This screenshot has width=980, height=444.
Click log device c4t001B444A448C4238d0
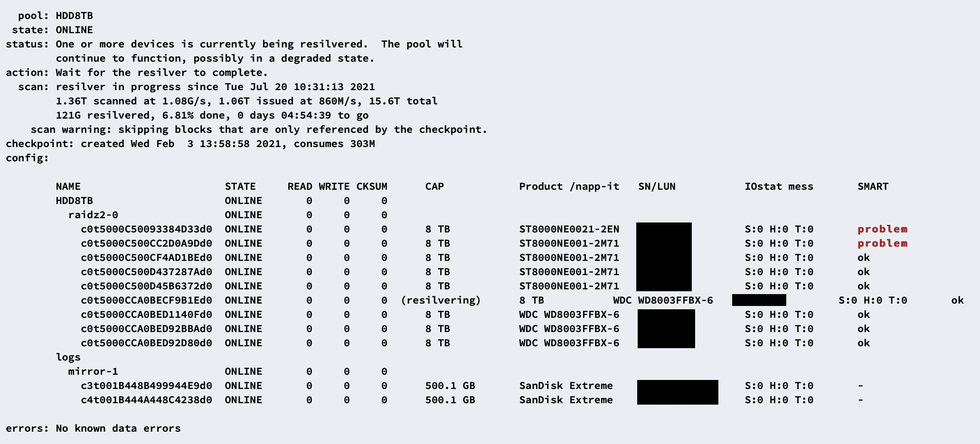tap(146, 400)
